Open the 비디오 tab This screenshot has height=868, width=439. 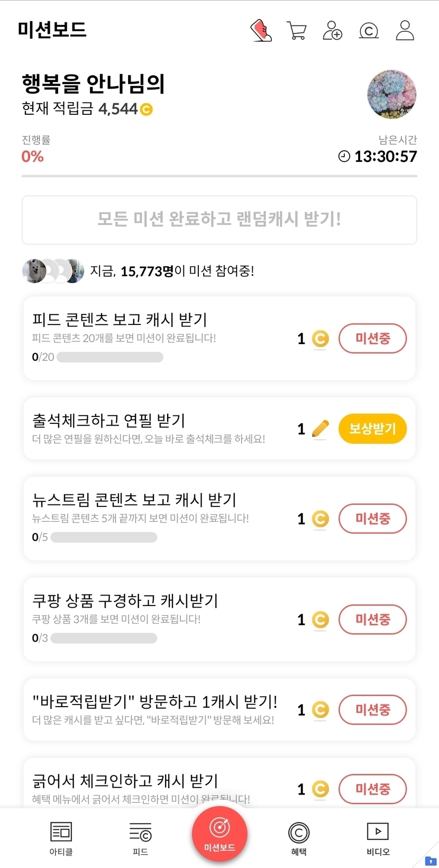[x=378, y=838]
